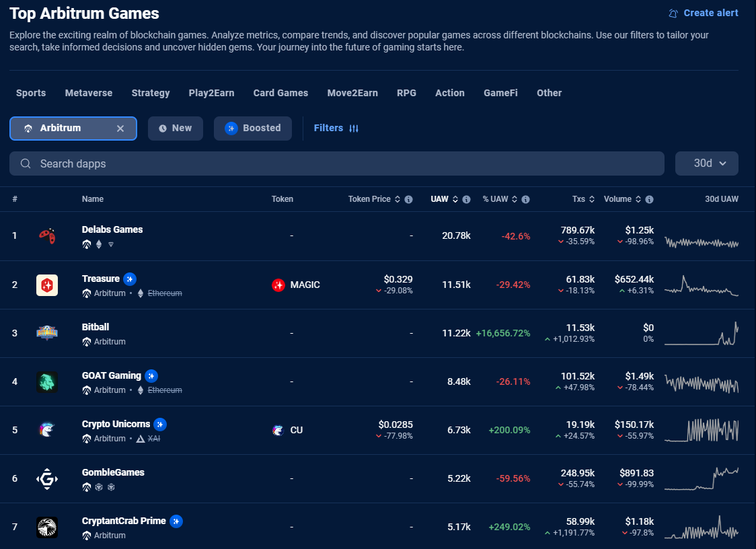Sort by Token Price column
The image size is (756, 549).
pos(373,199)
